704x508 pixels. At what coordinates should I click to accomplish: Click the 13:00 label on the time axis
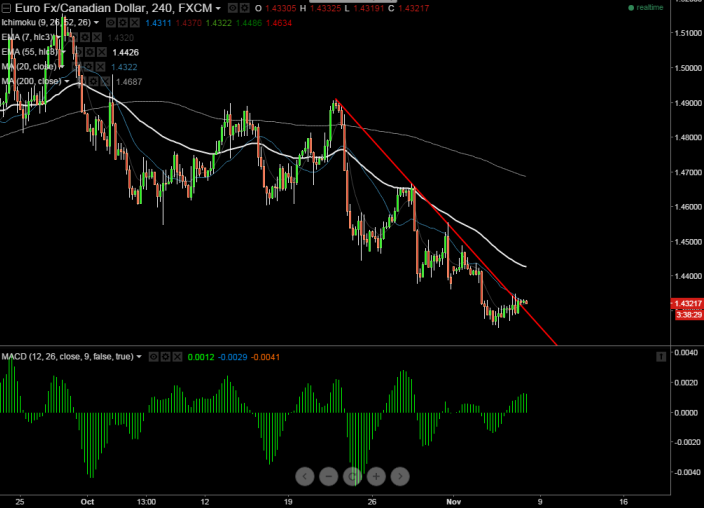[x=146, y=502]
